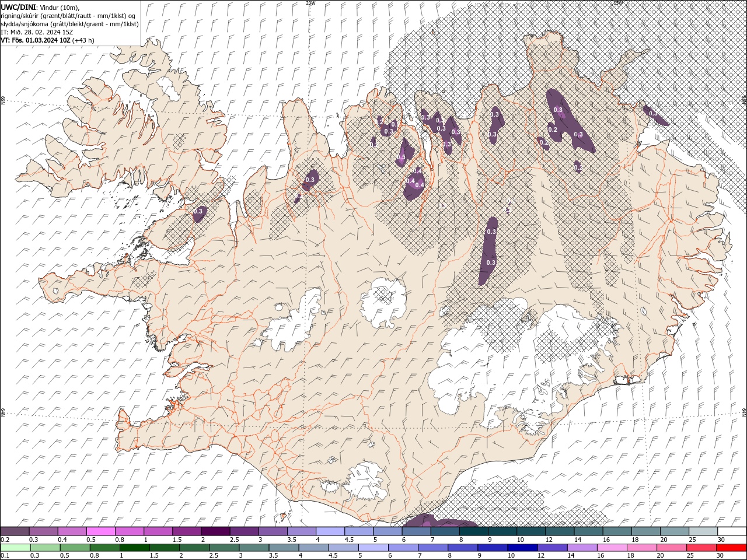Screen dimensions: 747x560
Task: Select upper legend row's bright pink 0.5 swatch
Action: click(101, 531)
